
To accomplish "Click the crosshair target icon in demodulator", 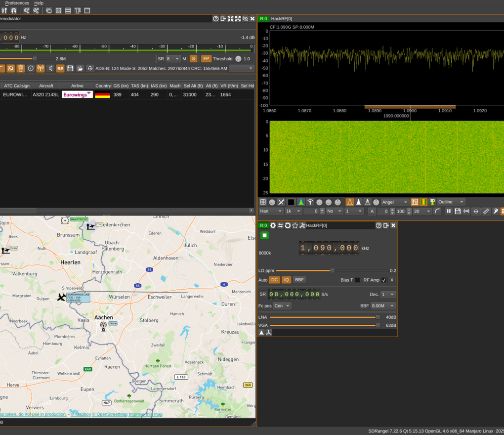I will click(x=90, y=68).
